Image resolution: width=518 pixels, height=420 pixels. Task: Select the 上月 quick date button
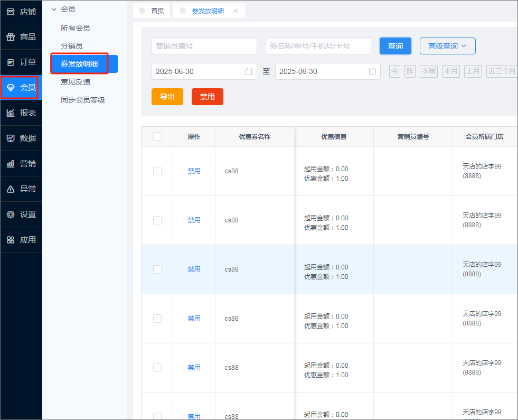473,71
